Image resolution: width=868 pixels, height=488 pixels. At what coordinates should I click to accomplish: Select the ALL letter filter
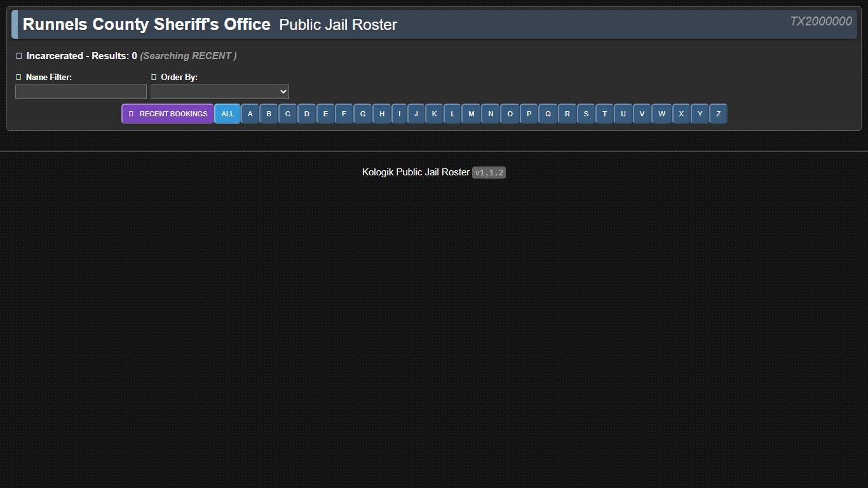(x=227, y=114)
